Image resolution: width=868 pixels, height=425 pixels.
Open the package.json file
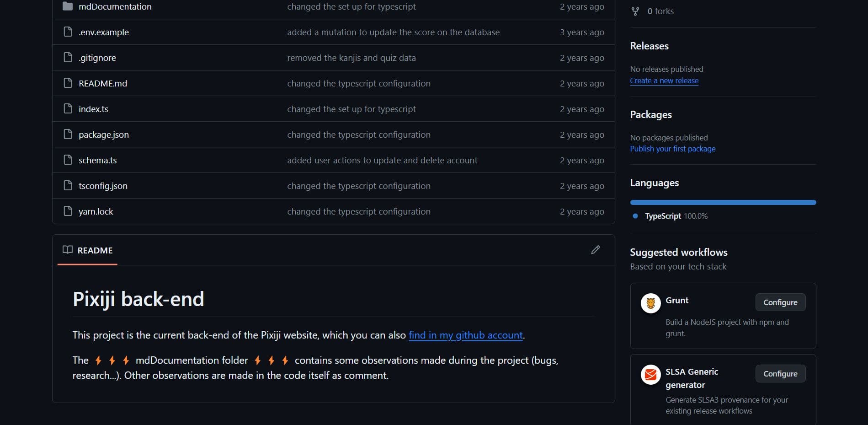point(104,134)
